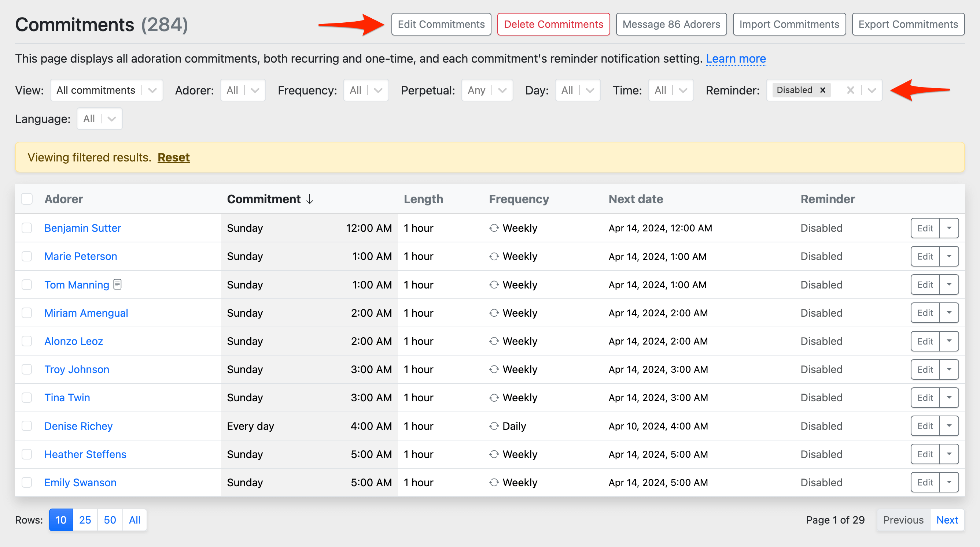
Task: Open action caret menu for Denise Richey row
Action: pos(949,426)
